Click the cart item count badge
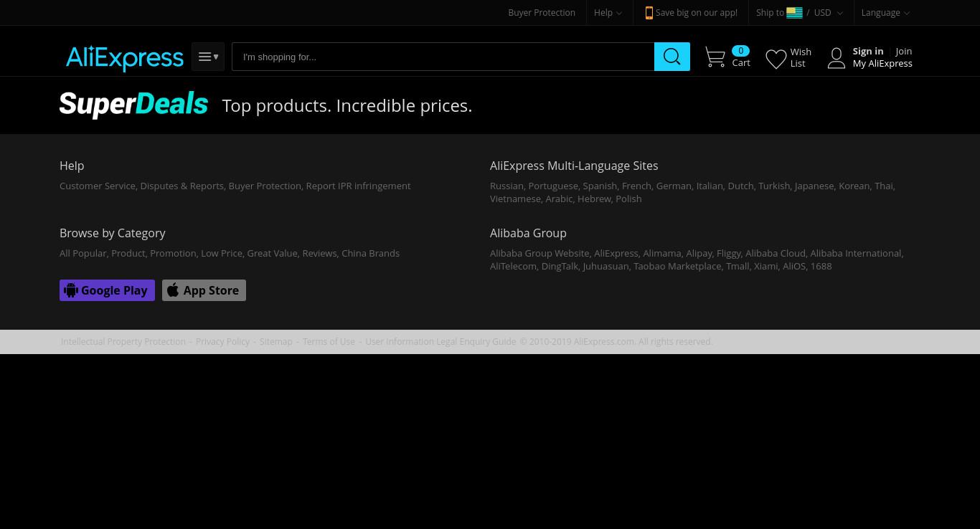 (740, 51)
